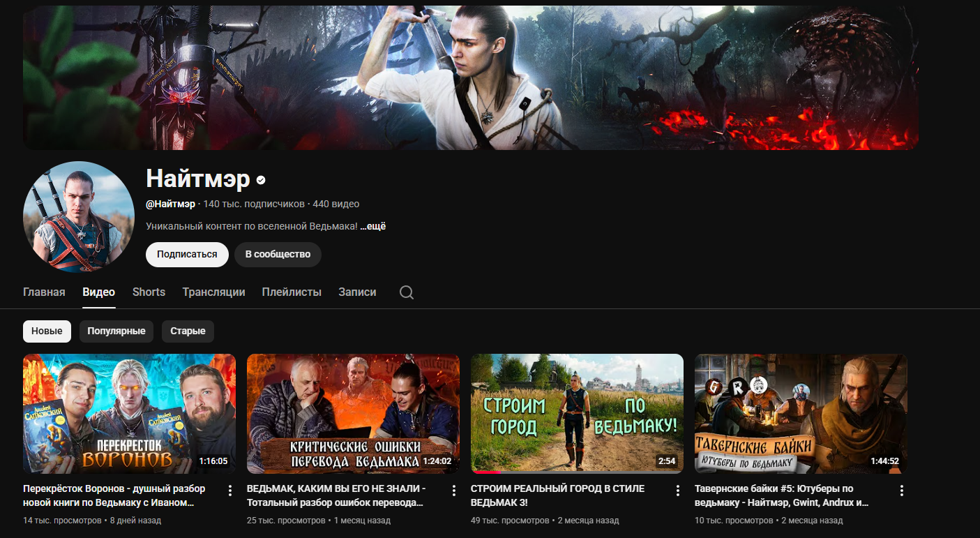Click the 140 тыс. подписчиков text
The height and width of the screenshot is (538, 980).
[254, 204]
